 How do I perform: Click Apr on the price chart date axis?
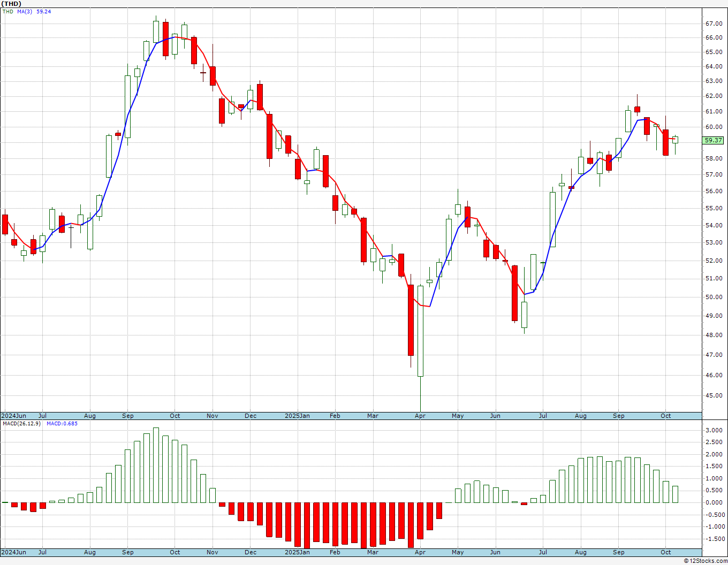click(x=420, y=416)
